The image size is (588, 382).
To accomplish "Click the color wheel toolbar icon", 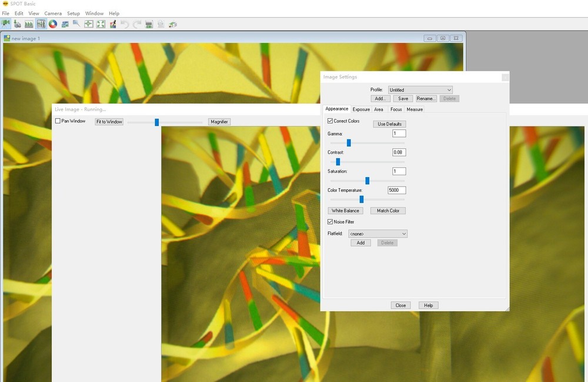I will (53, 24).
